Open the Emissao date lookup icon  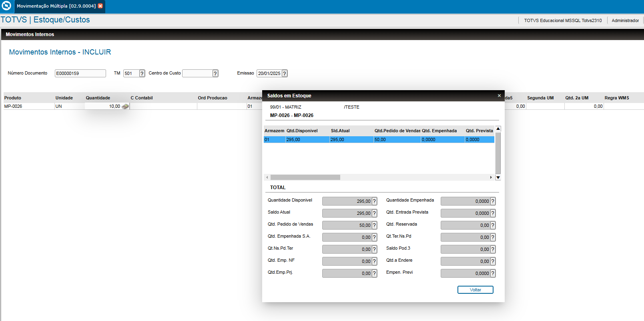285,73
